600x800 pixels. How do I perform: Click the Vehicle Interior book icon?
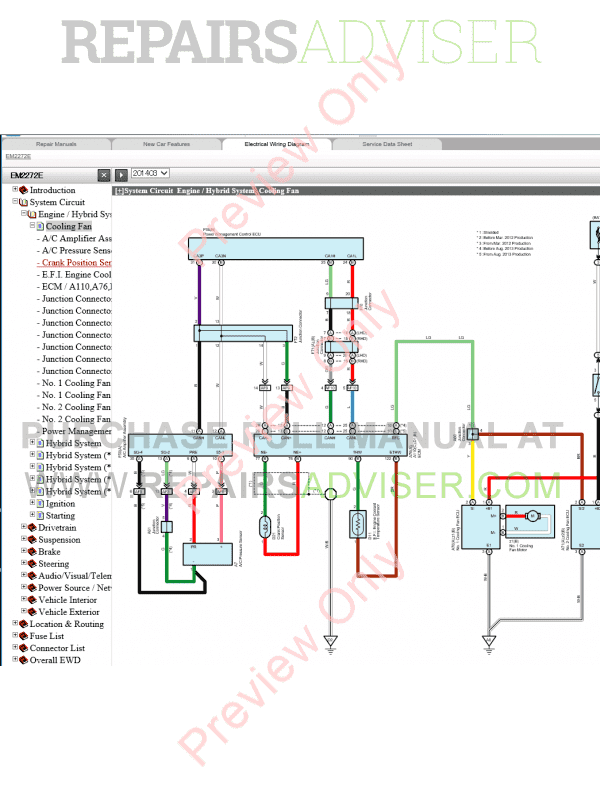(x=32, y=600)
